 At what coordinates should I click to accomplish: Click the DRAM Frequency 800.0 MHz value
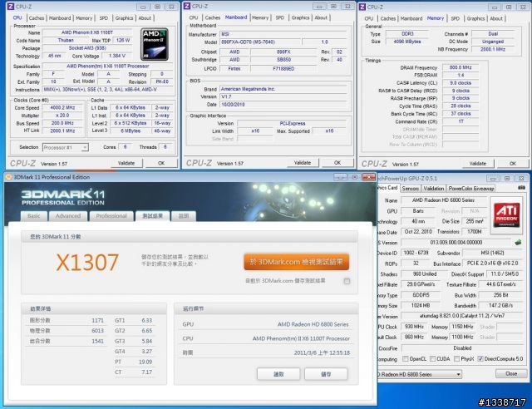tap(461, 67)
